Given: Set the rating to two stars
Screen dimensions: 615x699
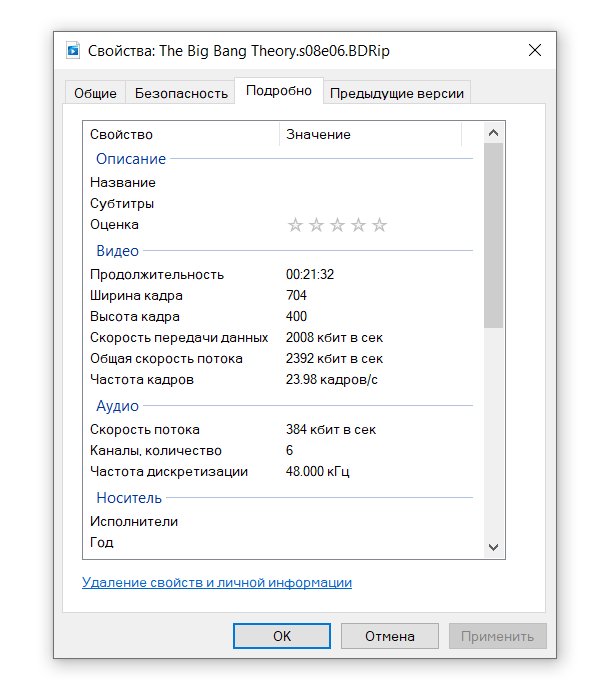Looking at the screenshot, I should 316,225.
